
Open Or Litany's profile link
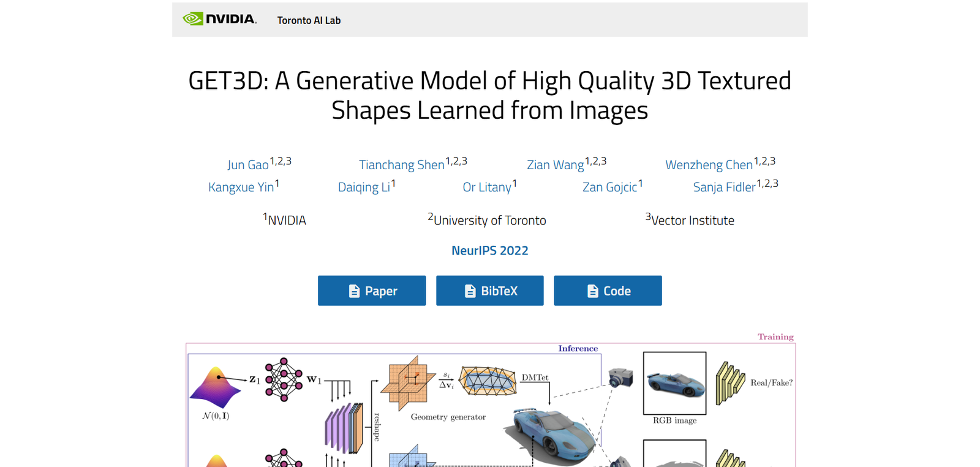click(x=487, y=188)
